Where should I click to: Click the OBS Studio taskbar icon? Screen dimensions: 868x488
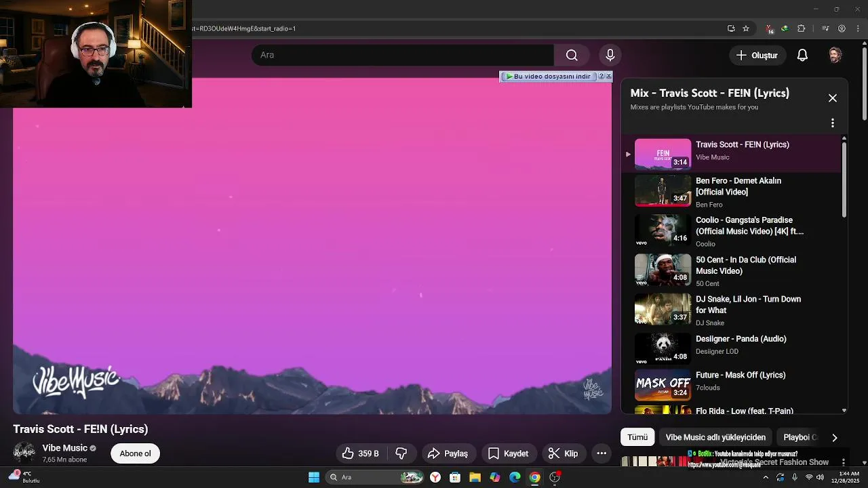555,477
